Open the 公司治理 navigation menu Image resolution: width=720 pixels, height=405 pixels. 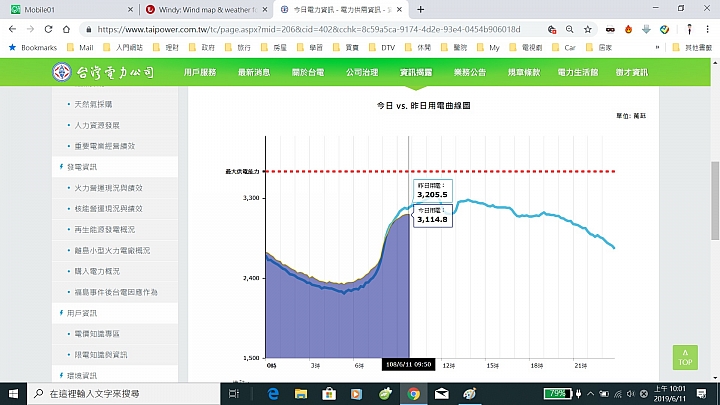[x=362, y=72]
